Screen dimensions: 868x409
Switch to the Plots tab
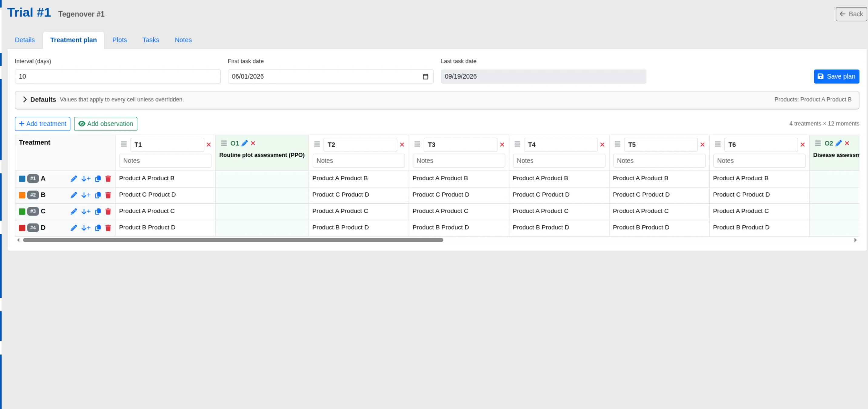coord(119,40)
